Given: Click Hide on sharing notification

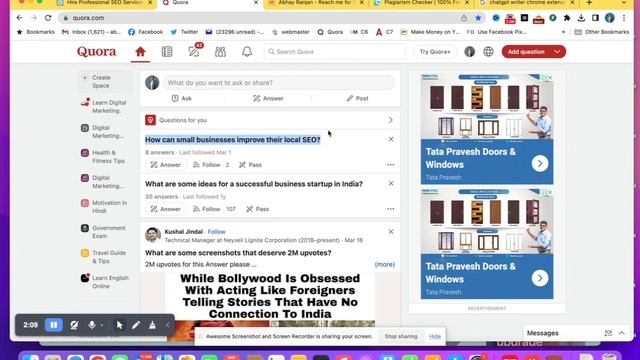Looking at the screenshot, I should (x=435, y=336).
